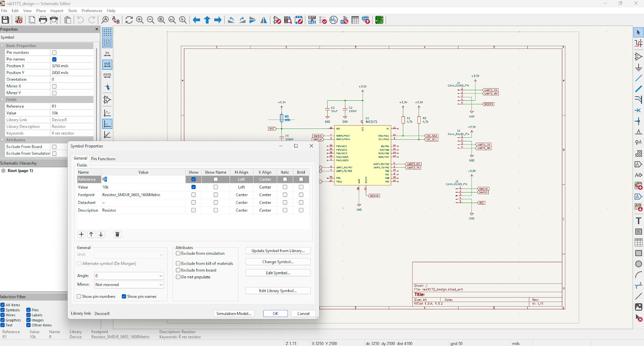Select Place Junction tool
The height and width of the screenshot is (346, 644).
coord(638,121)
